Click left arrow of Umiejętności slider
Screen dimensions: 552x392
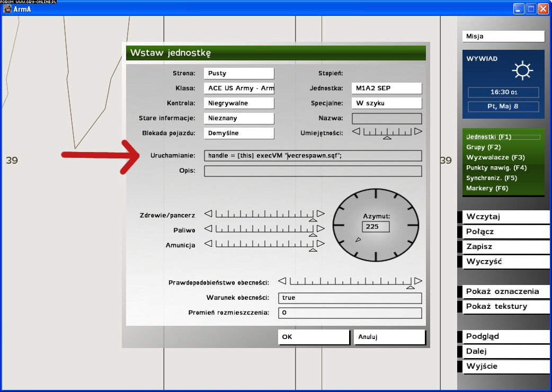(x=356, y=131)
